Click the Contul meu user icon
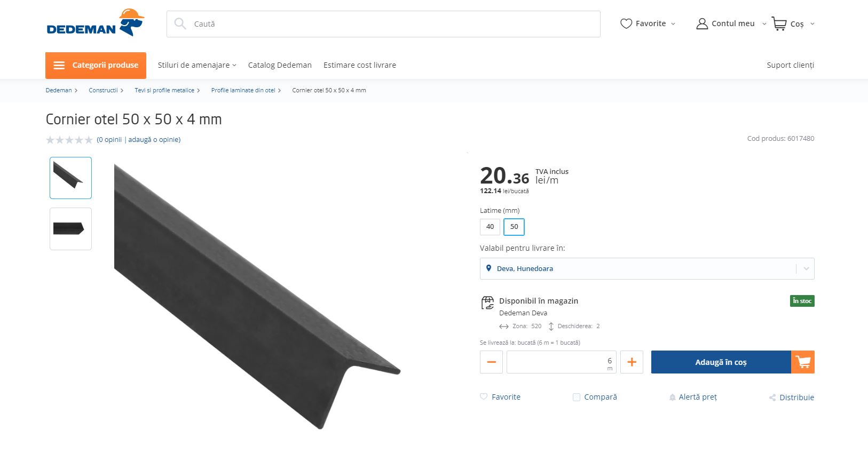Image resolution: width=868 pixels, height=469 pixels. [702, 23]
